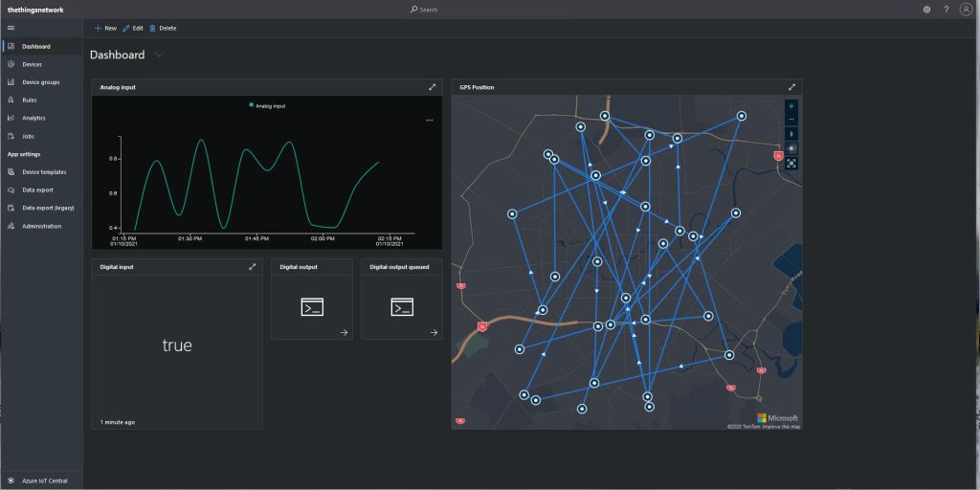Image resolution: width=980 pixels, height=490 pixels.
Task: Zoom out on the GPS map
Action: (791, 120)
